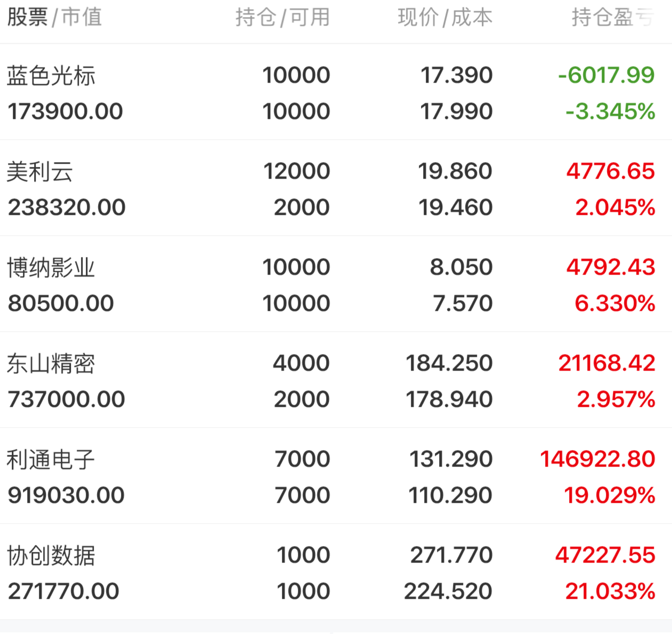Click 东山精密 current price 184.250
This screenshot has width=672, height=634.
pyautogui.click(x=449, y=363)
